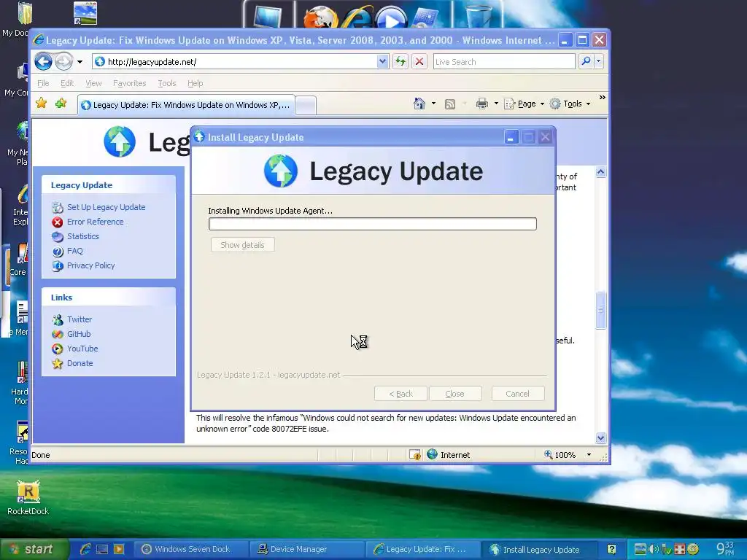Expand the Home button dropdown arrow

433,104
